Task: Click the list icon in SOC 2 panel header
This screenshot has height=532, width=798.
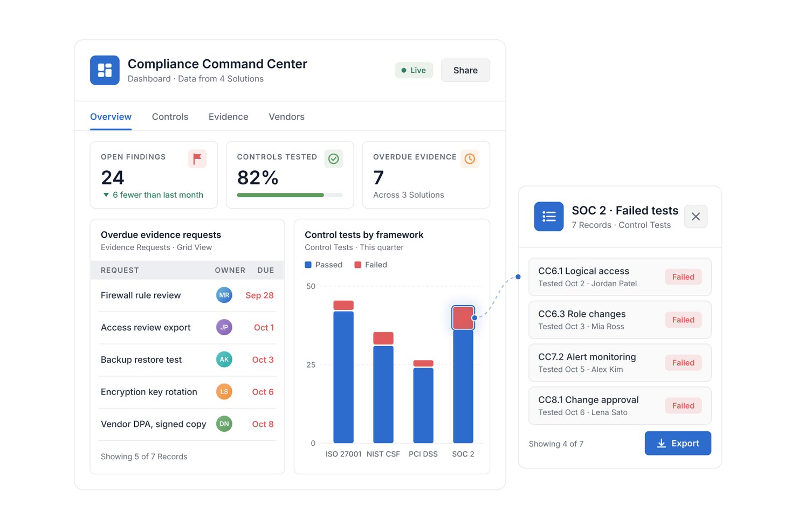Action: [549, 217]
